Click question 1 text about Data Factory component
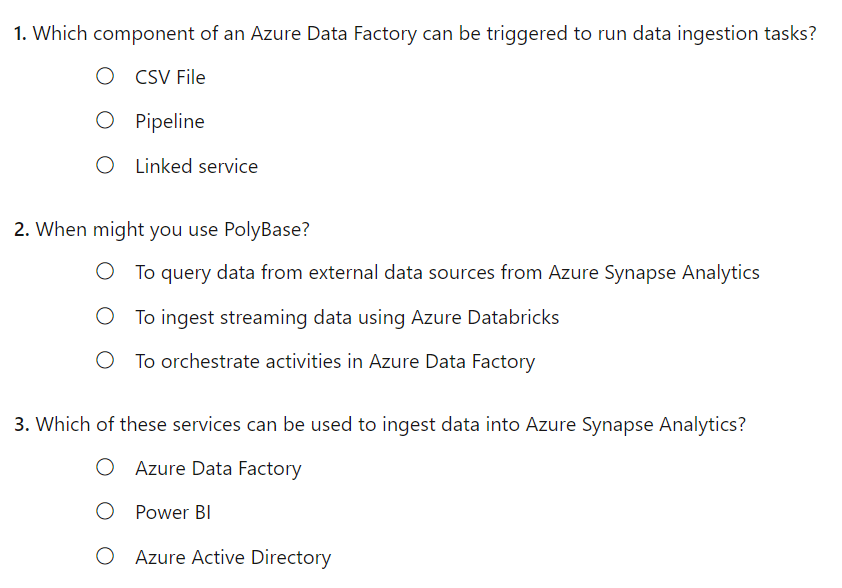This screenshot has width=842, height=588. [x=415, y=34]
